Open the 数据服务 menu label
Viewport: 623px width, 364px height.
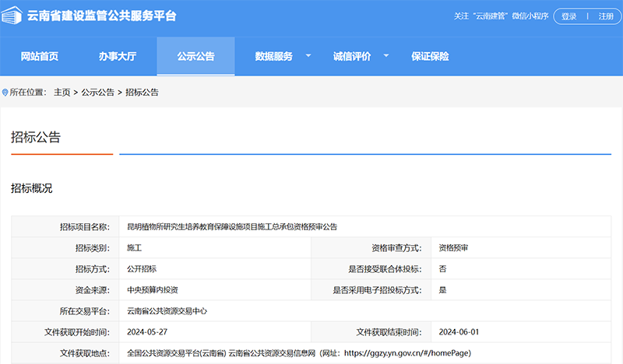pos(273,56)
